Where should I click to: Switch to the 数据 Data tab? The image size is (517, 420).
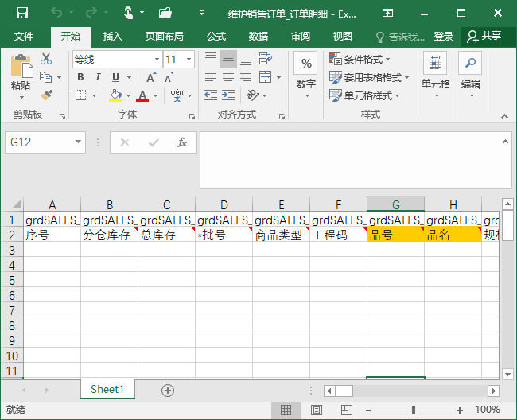pos(258,36)
